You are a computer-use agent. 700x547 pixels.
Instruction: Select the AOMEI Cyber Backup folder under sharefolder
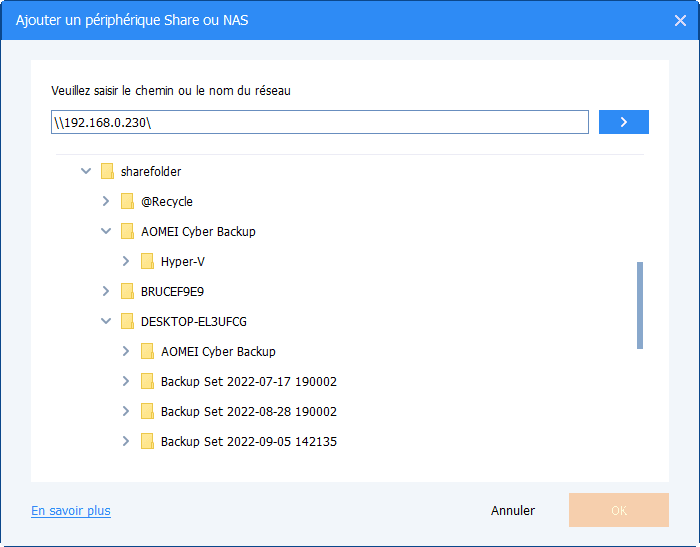tap(198, 232)
